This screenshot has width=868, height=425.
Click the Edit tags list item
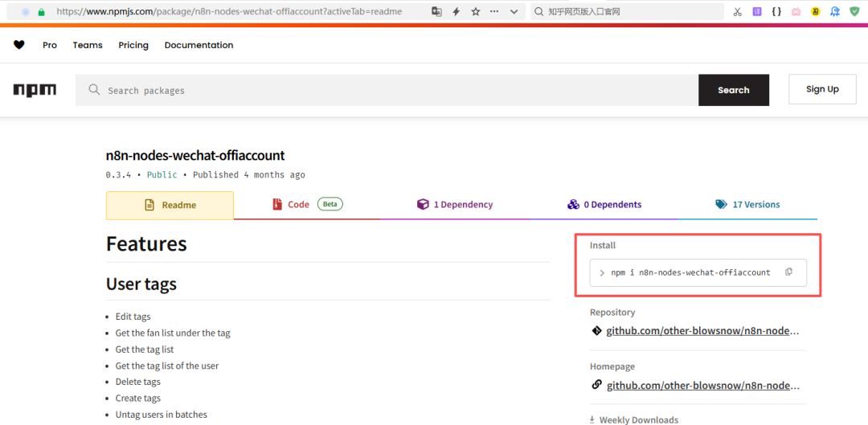[x=133, y=317]
